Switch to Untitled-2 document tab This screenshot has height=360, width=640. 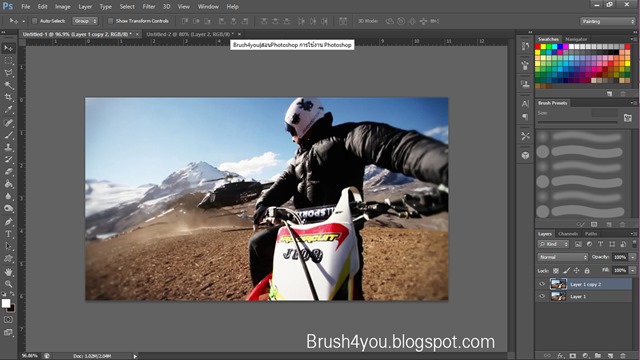pyautogui.click(x=190, y=34)
